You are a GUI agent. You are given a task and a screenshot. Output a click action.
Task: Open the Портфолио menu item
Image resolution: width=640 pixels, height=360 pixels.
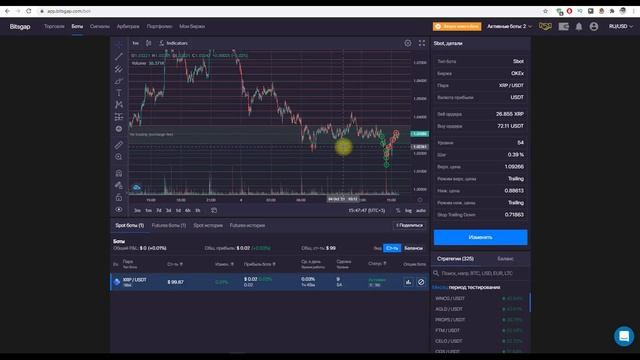pos(159,26)
